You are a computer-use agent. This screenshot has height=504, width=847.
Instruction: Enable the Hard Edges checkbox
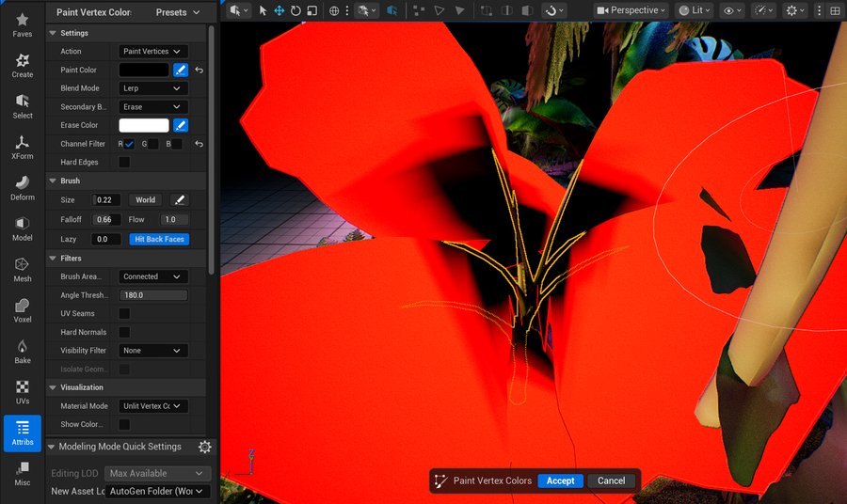(x=124, y=163)
